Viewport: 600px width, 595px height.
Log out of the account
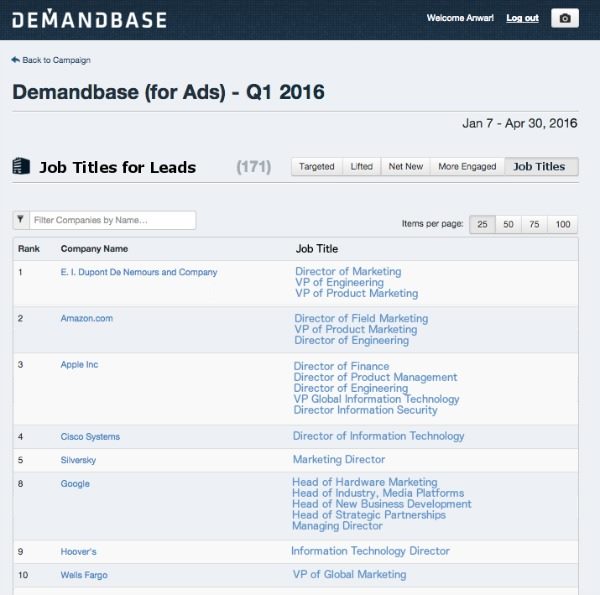point(522,18)
